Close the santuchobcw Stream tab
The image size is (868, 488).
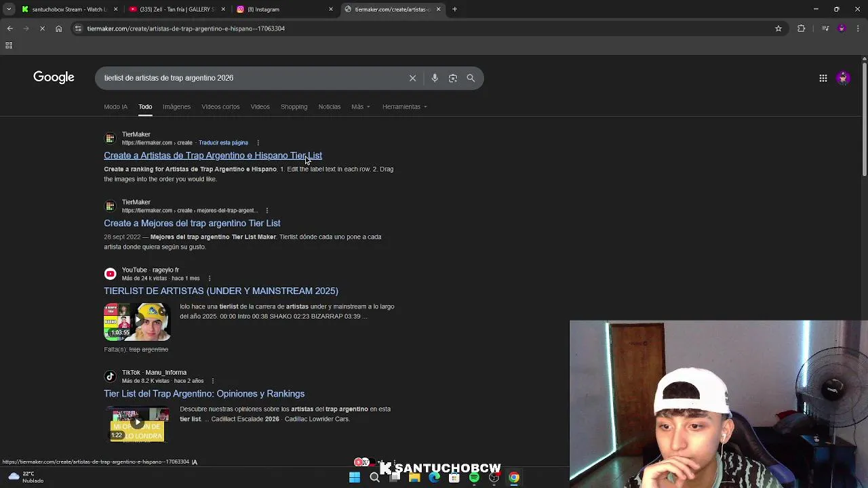pyautogui.click(x=115, y=9)
